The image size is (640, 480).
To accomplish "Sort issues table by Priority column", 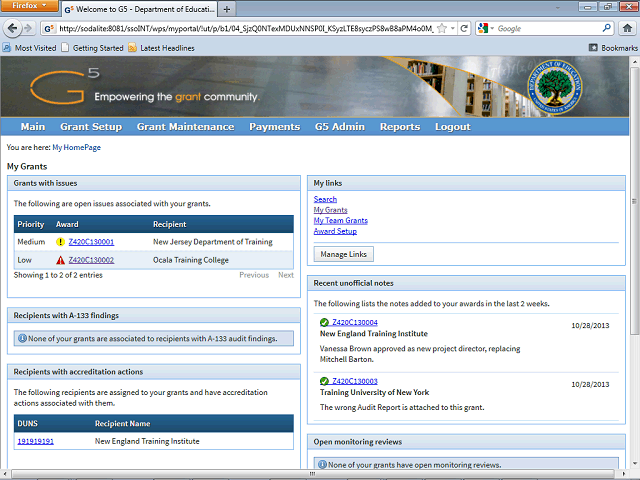I will click(31, 224).
